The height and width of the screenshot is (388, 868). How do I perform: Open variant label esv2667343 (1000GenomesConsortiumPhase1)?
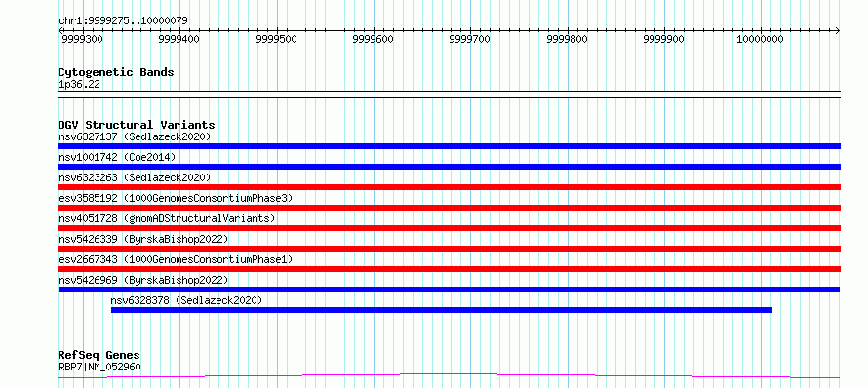(x=176, y=259)
